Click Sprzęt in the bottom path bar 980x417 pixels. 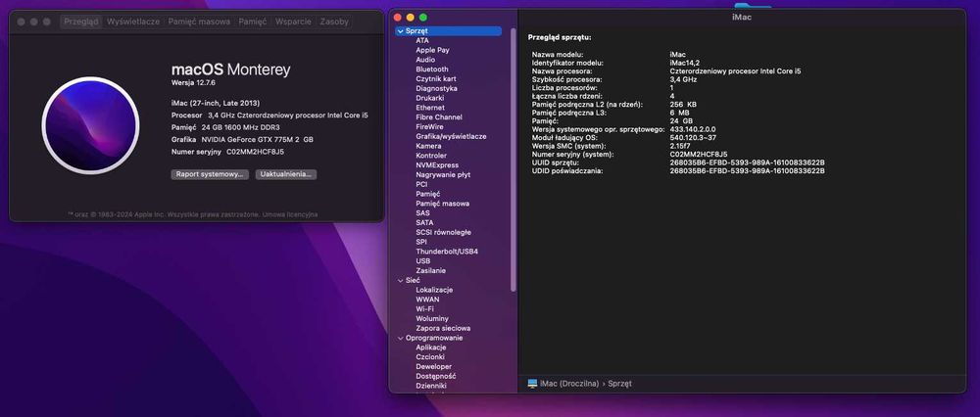619,384
